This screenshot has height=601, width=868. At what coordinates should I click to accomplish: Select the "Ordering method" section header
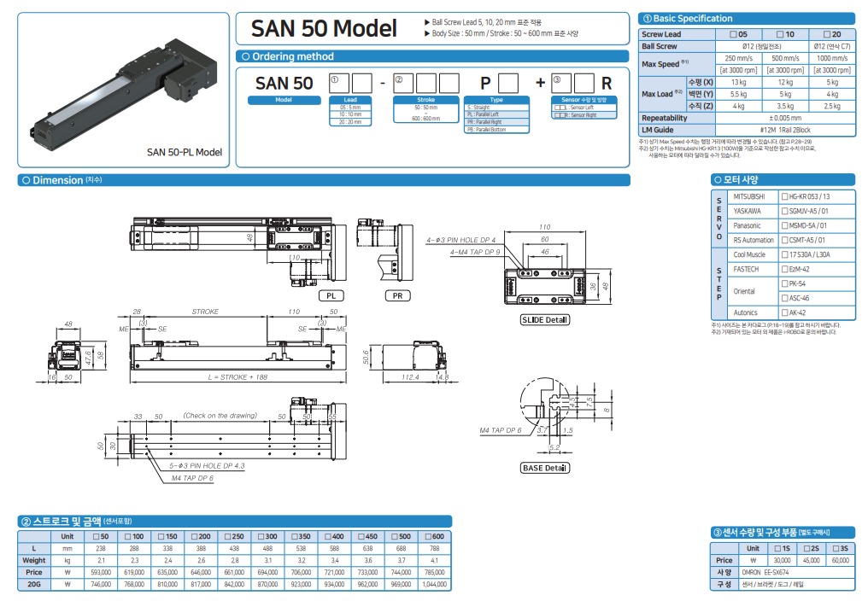pos(433,56)
